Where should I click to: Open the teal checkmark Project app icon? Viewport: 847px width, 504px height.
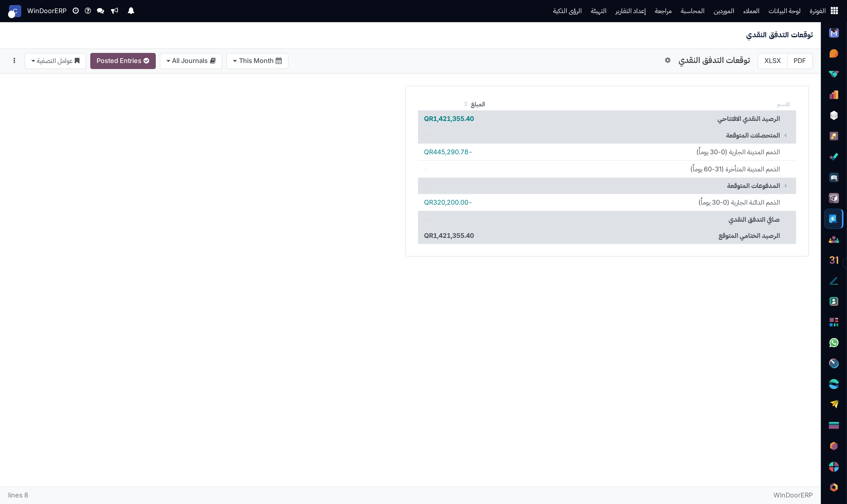click(834, 157)
